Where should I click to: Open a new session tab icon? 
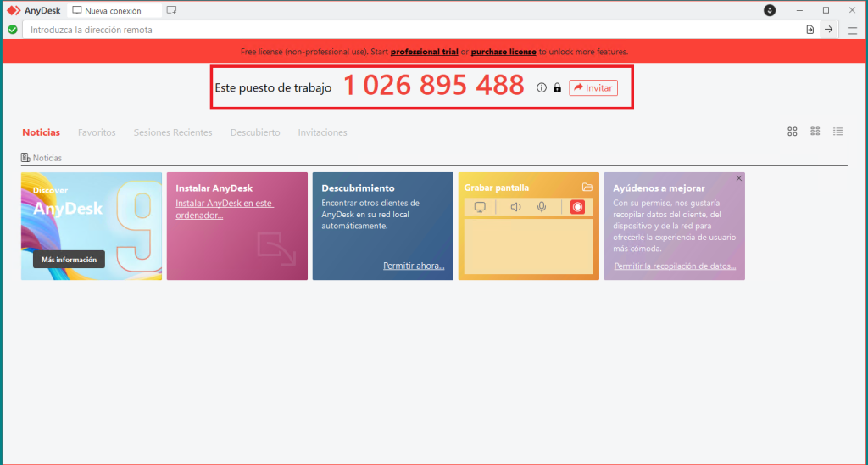[172, 10]
